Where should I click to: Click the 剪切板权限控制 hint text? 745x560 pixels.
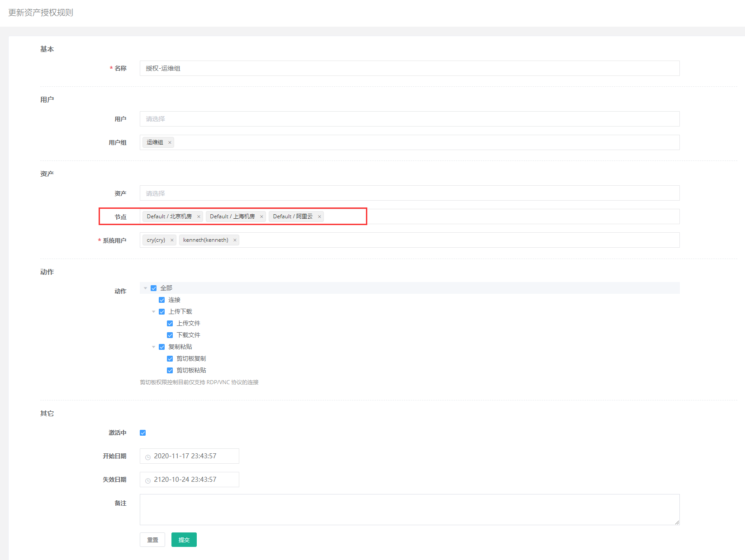pos(199,382)
